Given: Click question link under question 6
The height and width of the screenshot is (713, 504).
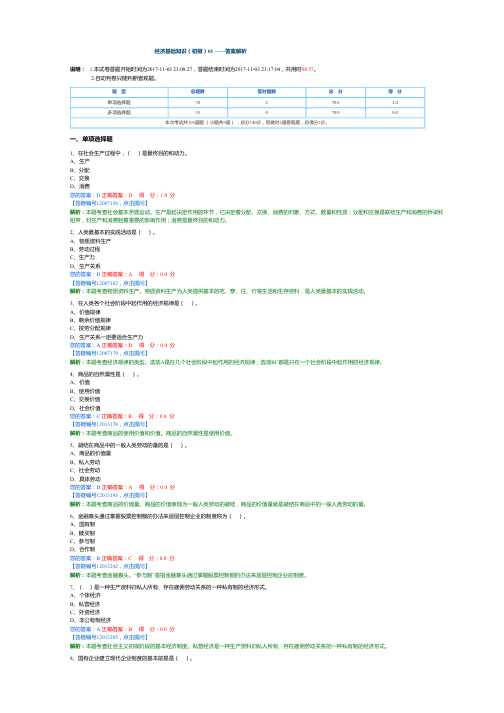Looking at the screenshot, I should pyautogui.click(x=109, y=566).
